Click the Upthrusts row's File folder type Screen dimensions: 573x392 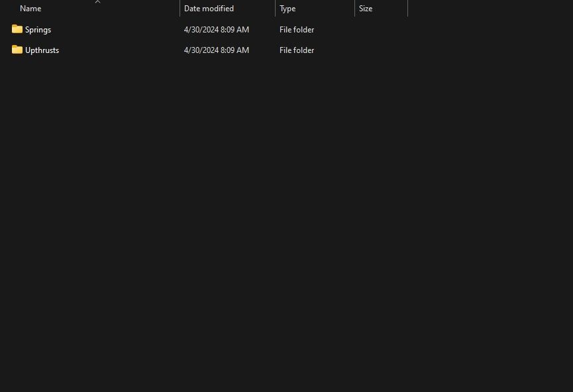pos(297,50)
